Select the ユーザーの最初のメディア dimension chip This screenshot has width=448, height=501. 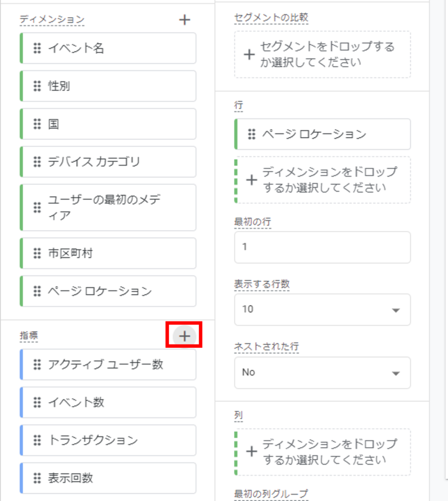[x=108, y=207]
